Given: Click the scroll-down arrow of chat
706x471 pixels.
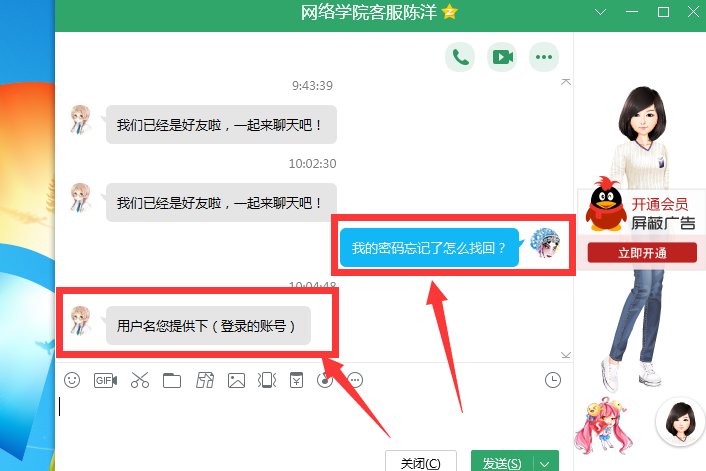Looking at the screenshot, I should point(566,355).
